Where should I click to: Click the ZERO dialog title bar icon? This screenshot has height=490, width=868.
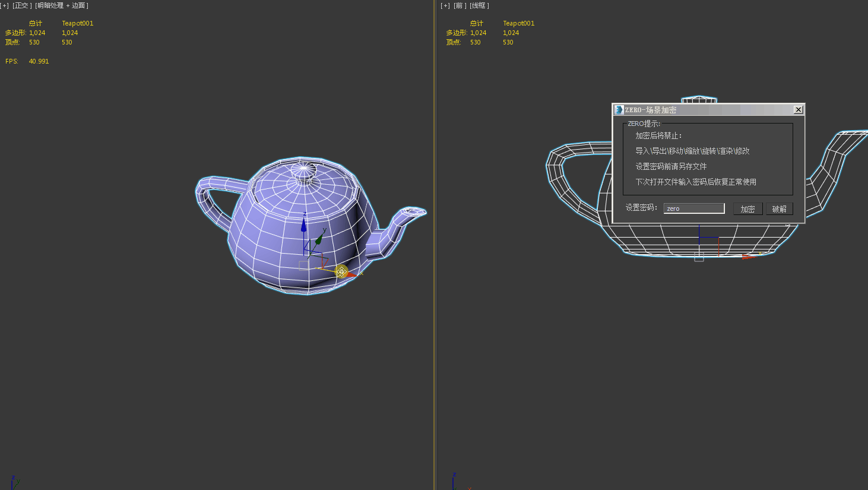619,110
